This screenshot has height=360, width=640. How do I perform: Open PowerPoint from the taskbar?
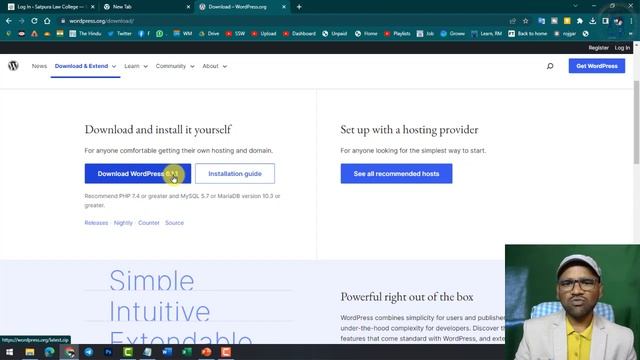tap(206, 352)
